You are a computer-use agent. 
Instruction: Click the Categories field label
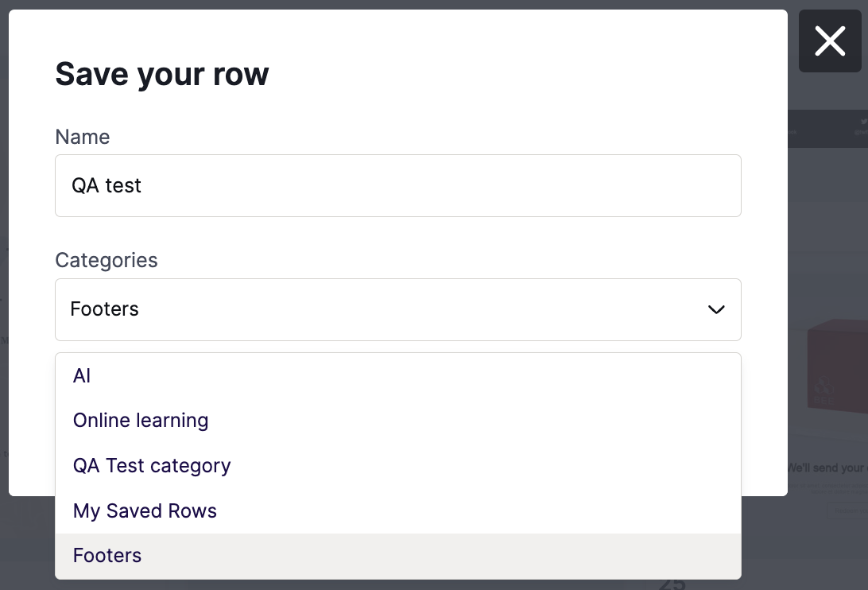[x=107, y=260]
